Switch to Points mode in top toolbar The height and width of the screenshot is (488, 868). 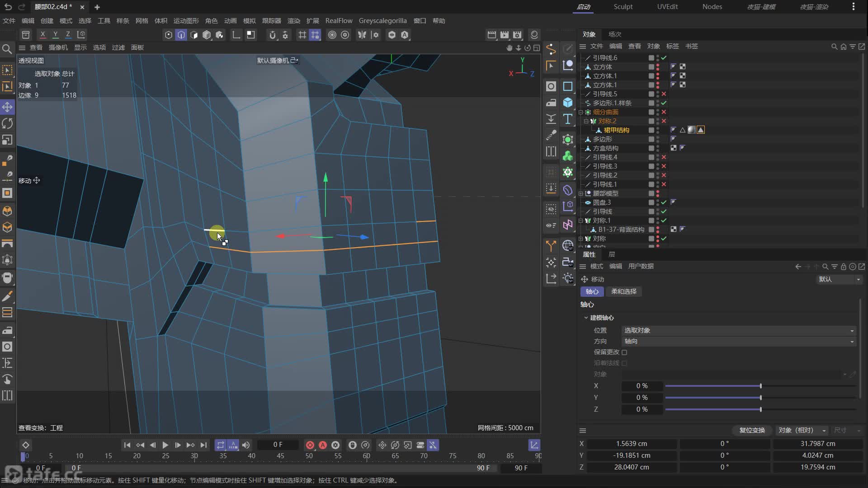click(x=169, y=35)
